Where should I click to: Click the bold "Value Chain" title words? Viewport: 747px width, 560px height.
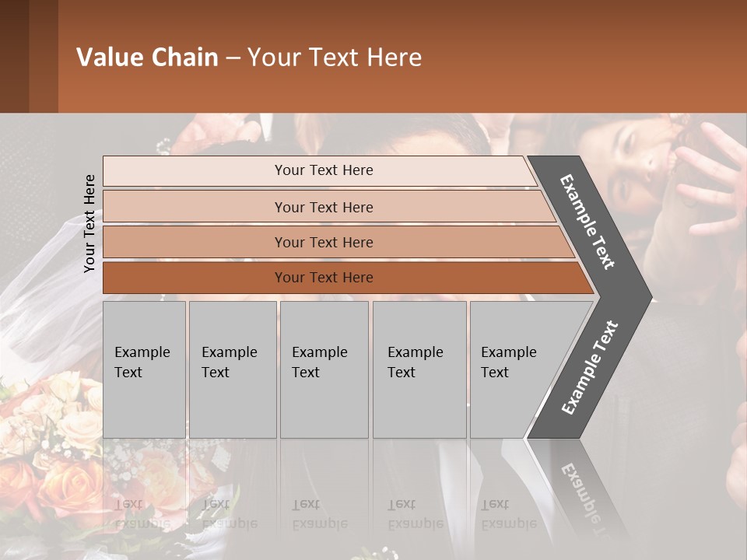[x=147, y=58]
